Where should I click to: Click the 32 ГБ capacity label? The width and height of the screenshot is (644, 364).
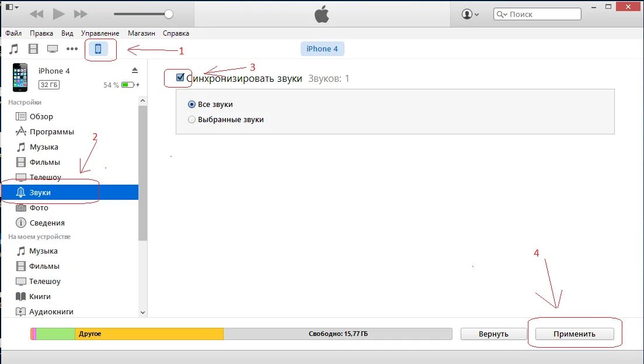(49, 85)
